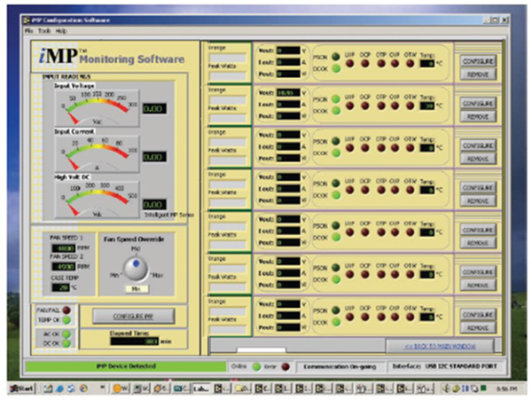
Task: Click the FAN FAIL indicator LED
Action: tap(65, 310)
